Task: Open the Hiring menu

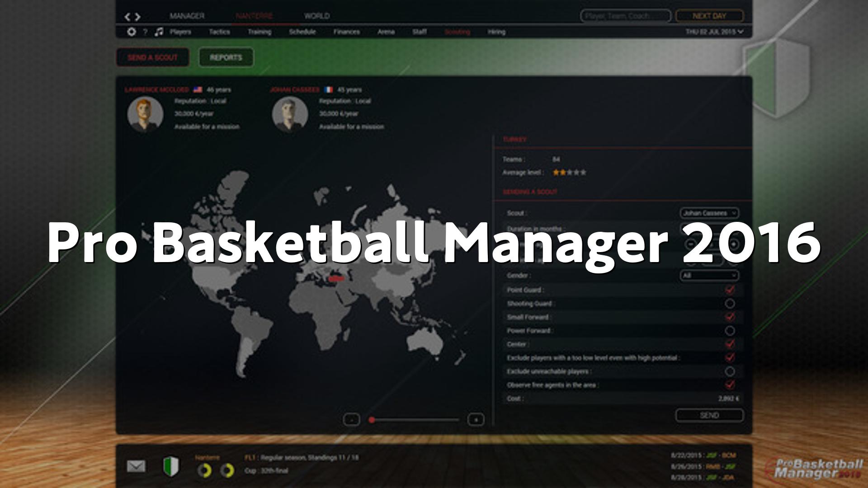Action: 496,32
